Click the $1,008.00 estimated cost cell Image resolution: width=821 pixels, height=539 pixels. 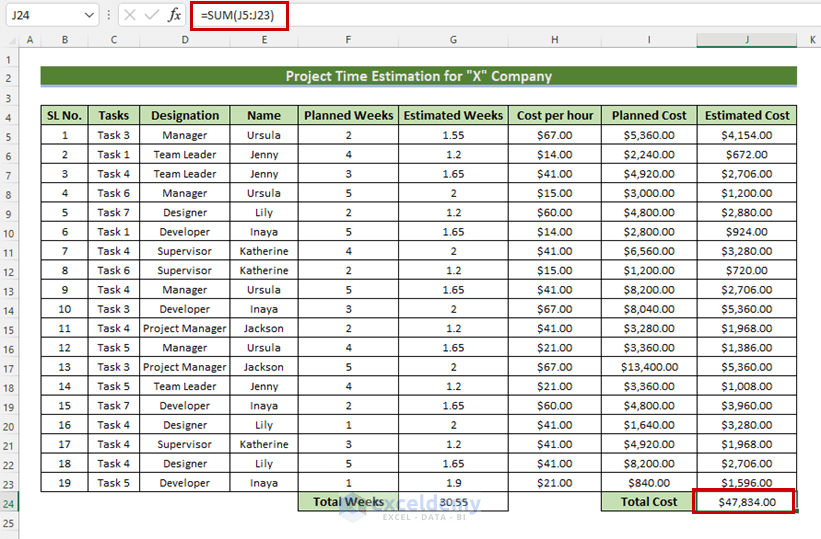(747, 386)
